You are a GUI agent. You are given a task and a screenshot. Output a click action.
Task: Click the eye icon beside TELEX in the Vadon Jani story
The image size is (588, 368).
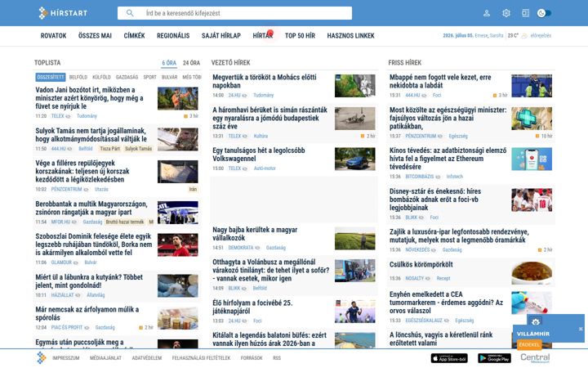69,116
